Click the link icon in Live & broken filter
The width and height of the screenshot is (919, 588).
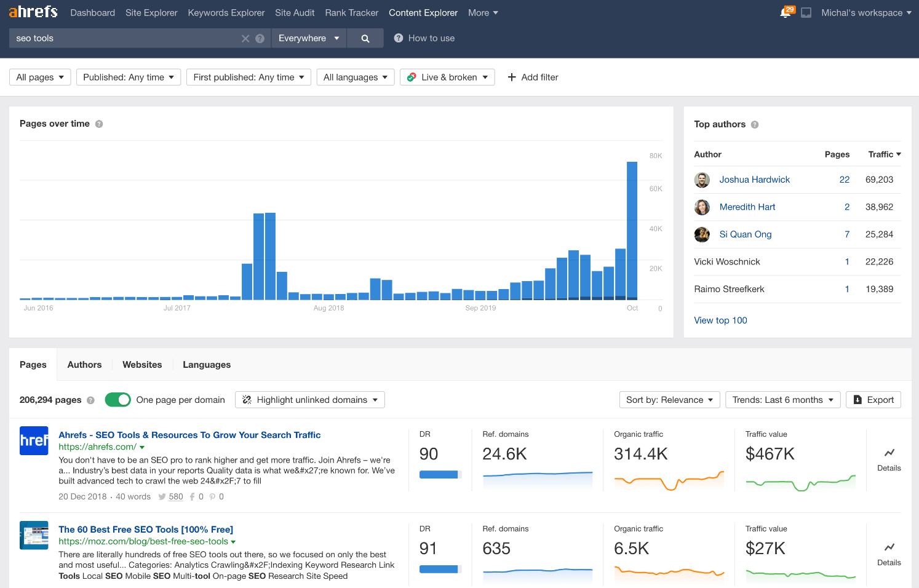click(x=412, y=77)
